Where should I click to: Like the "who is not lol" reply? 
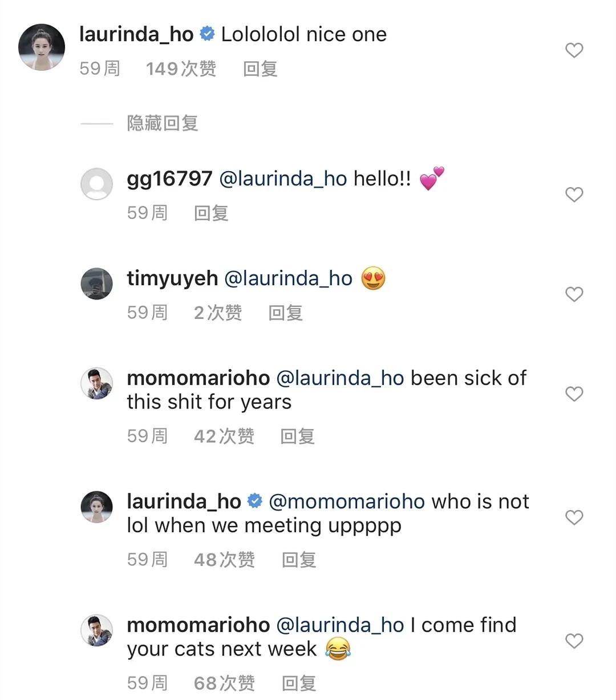coord(574,517)
